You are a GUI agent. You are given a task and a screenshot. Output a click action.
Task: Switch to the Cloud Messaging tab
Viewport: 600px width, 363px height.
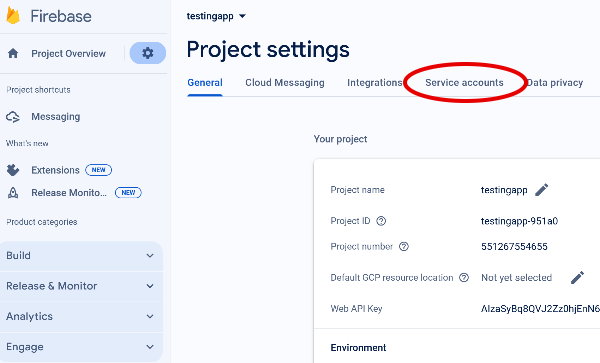point(285,83)
